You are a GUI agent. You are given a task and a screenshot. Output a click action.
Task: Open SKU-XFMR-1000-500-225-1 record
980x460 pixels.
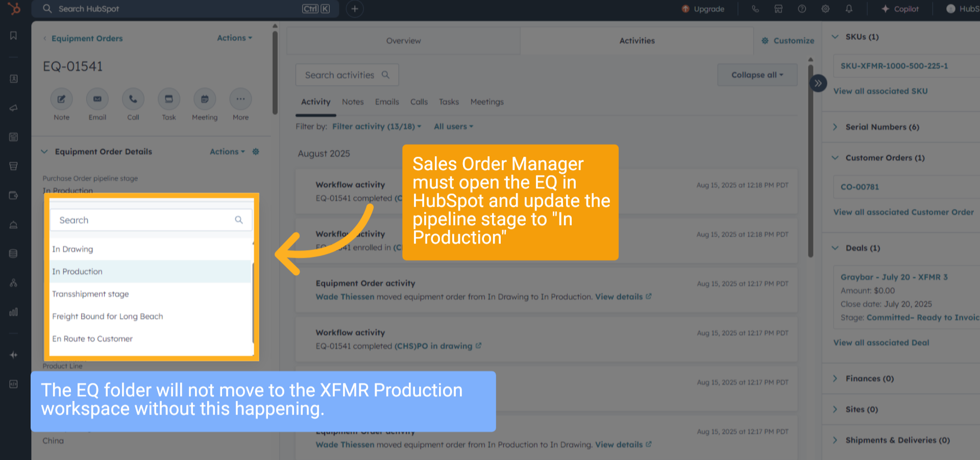click(894, 66)
